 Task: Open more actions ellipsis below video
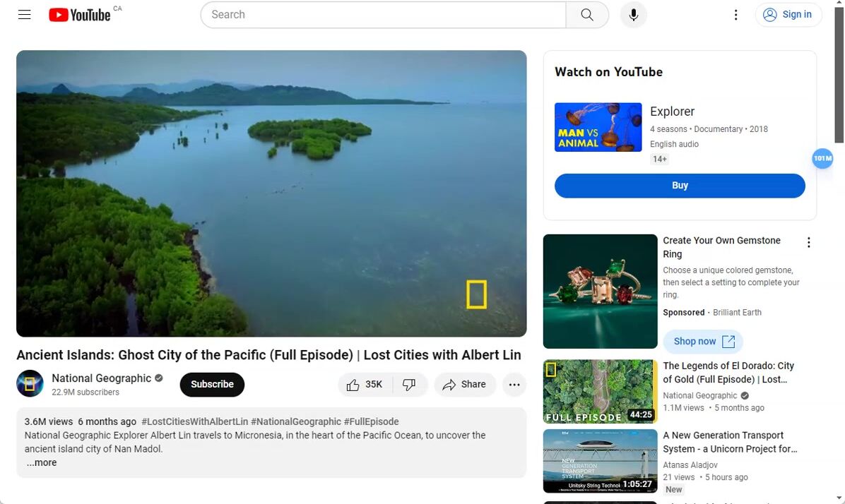click(x=514, y=385)
